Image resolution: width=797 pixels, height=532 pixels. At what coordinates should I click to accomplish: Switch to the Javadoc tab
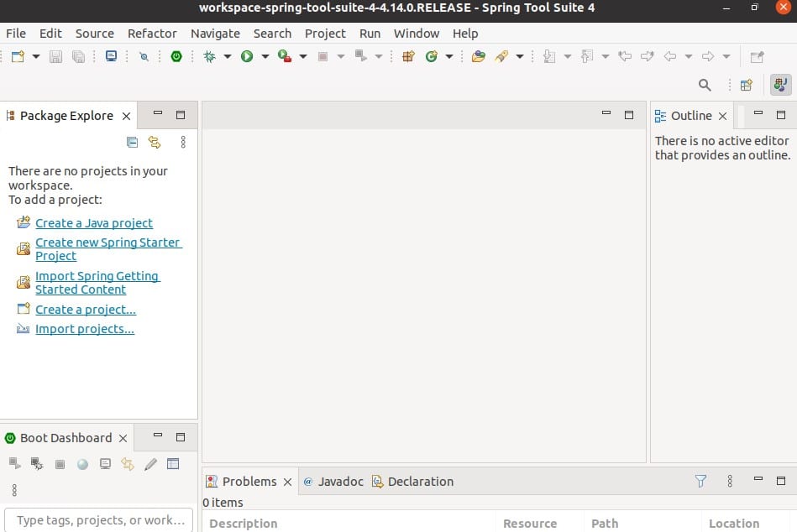point(334,482)
